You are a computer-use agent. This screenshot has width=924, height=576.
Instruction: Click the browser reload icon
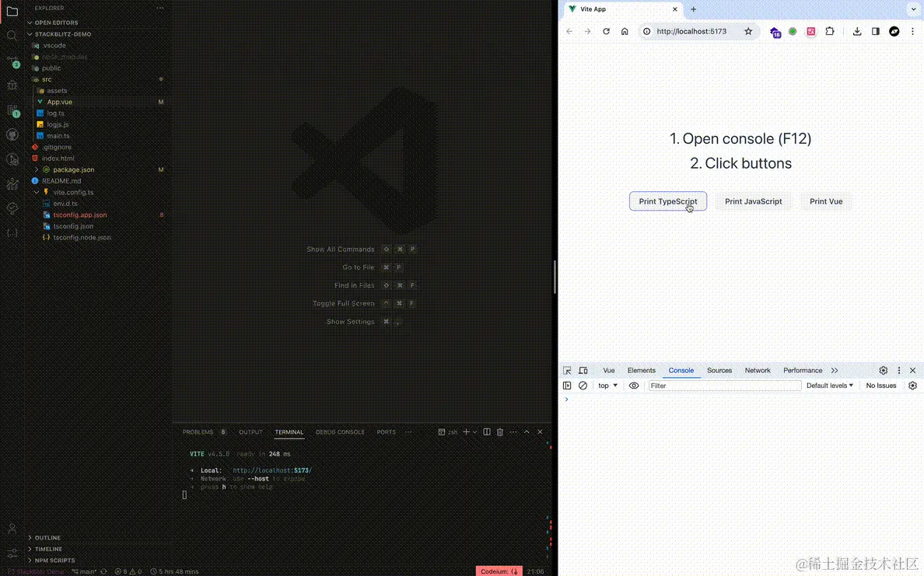606,31
